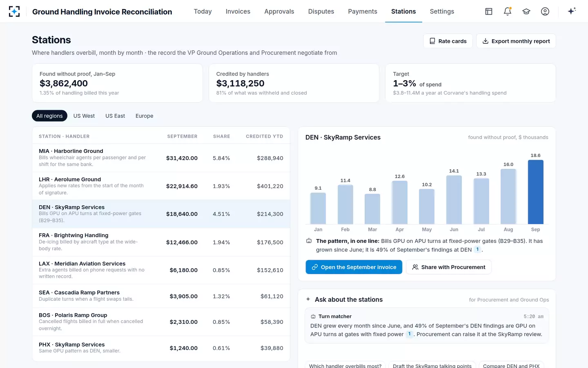588x368 pixels.
Task: Share with Procurement
Action: tap(449, 267)
